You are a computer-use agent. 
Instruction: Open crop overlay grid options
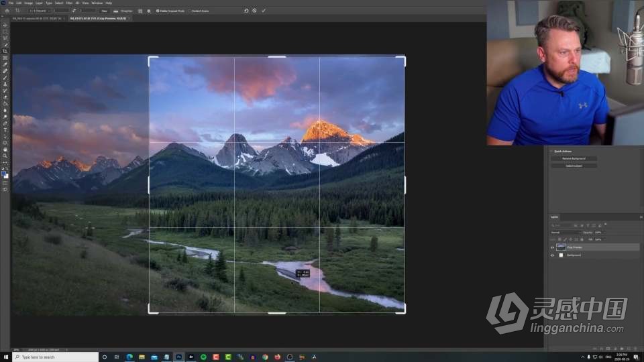pos(140,11)
